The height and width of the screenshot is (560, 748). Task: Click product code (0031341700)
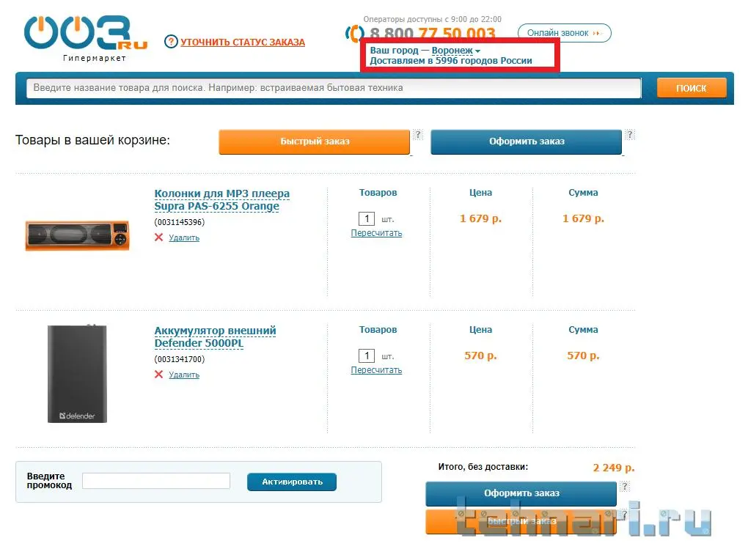coord(180,359)
